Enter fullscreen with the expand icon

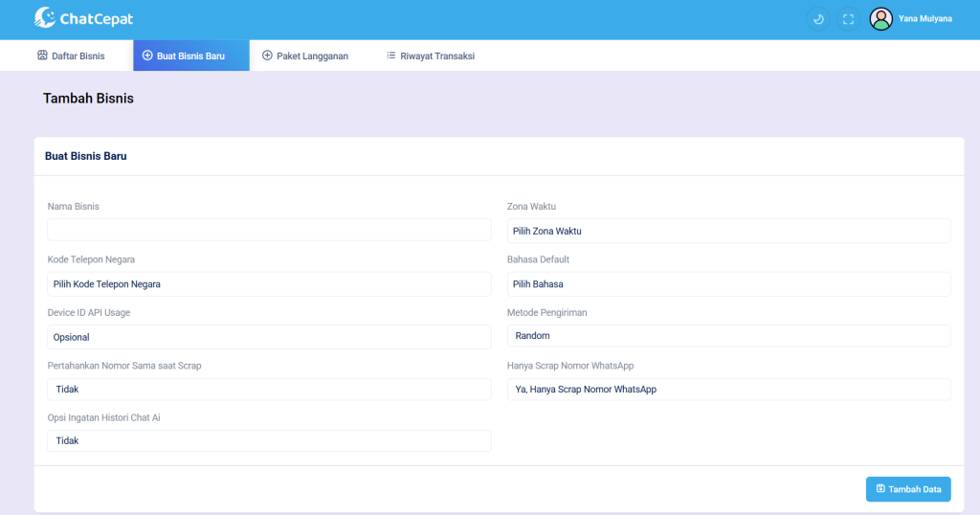coord(848,19)
